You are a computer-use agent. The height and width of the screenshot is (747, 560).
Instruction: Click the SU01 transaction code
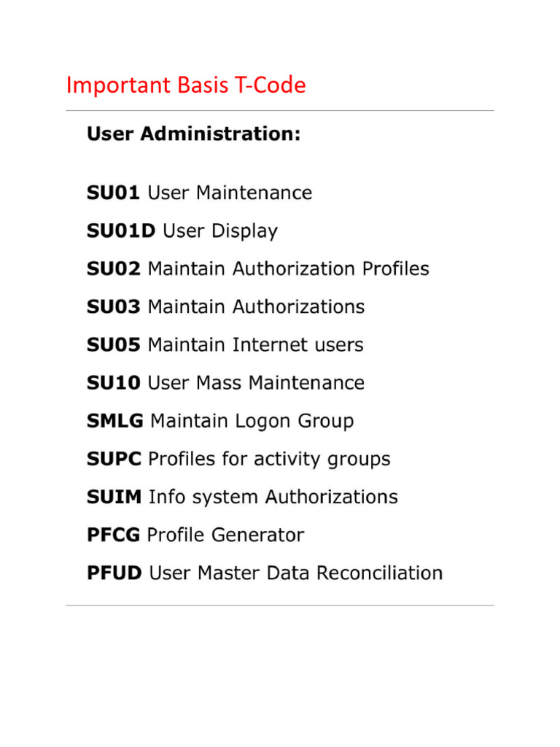coord(114,193)
